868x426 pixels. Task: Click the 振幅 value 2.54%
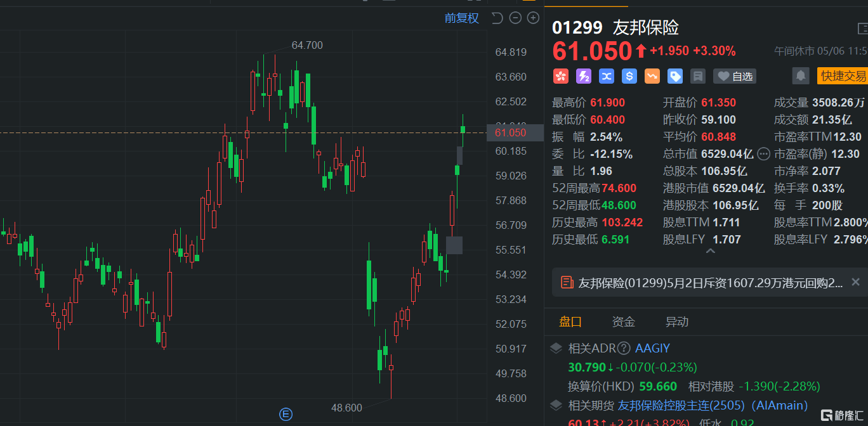[x=606, y=137]
